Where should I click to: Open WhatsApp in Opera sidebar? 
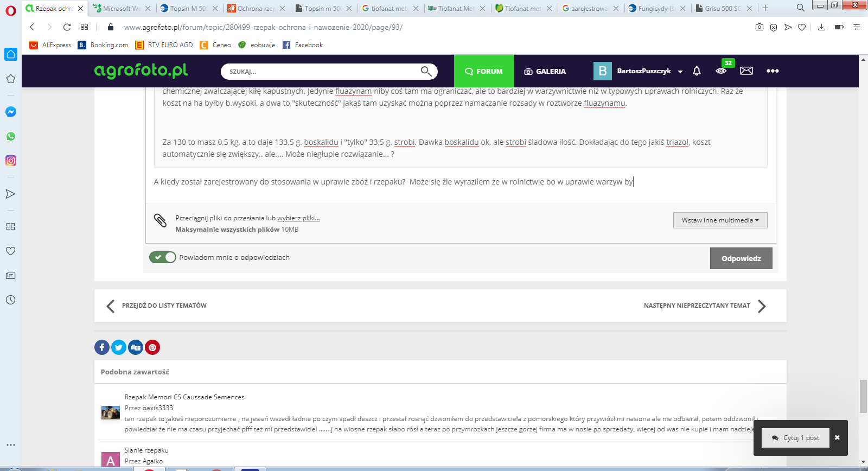[x=10, y=136]
